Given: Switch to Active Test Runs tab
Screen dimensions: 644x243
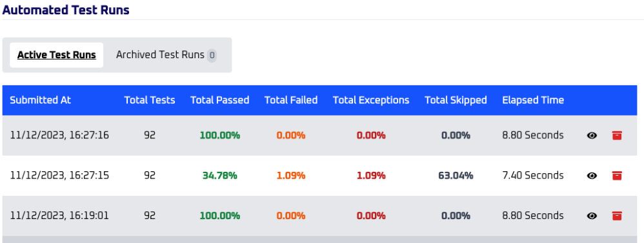Looking at the screenshot, I should pos(57,55).
